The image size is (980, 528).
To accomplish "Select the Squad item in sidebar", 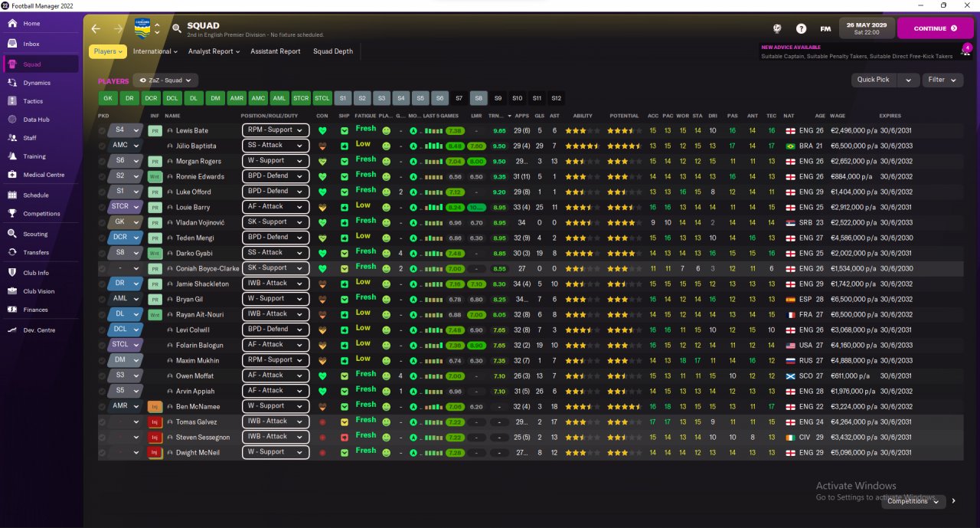I will point(41,64).
